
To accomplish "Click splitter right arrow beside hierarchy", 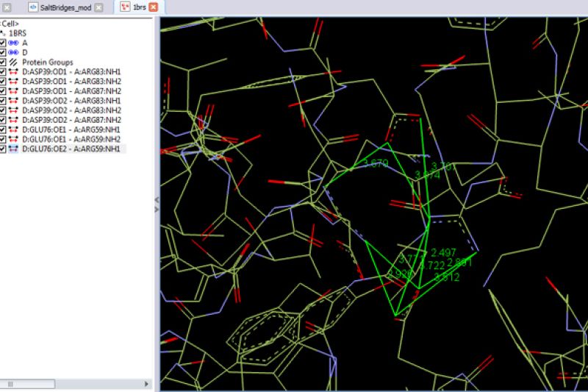I will [157, 210].
